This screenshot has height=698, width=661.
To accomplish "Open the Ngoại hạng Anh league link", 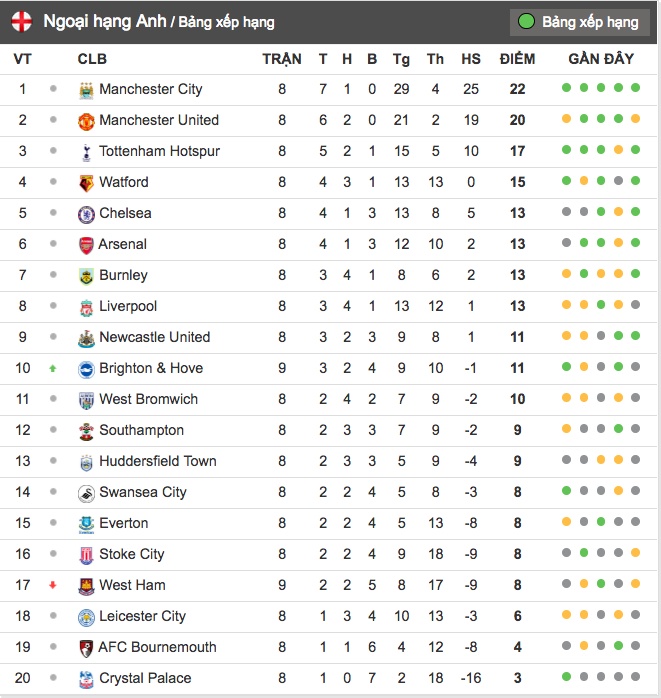I will coord(104,21).
